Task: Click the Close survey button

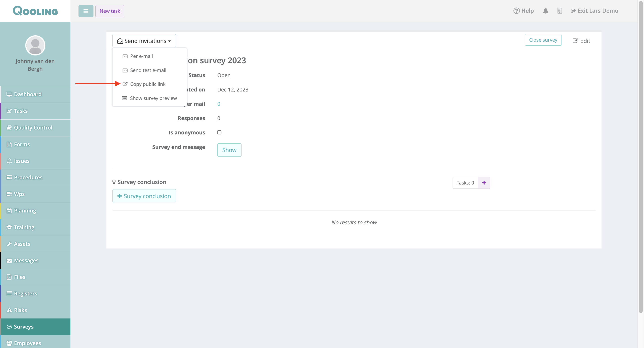Action: pyautogui.click(x=543, y=40)
